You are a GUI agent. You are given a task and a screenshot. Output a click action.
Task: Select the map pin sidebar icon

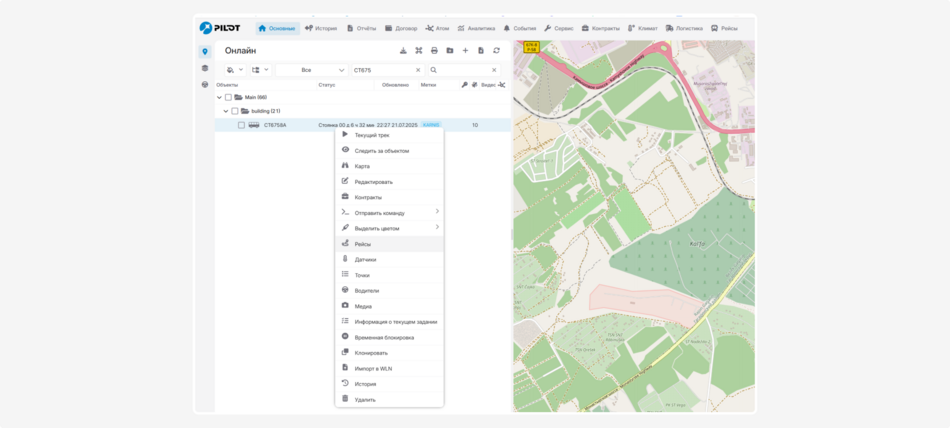(205, 52)
